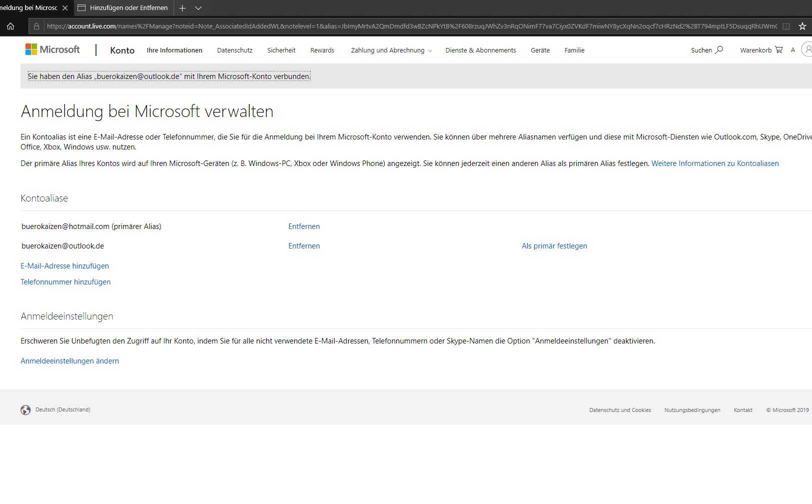This screenshot has width=812, height=504.
Task: Change language Deutsch (Deutschland)
Action: (63, 409)
